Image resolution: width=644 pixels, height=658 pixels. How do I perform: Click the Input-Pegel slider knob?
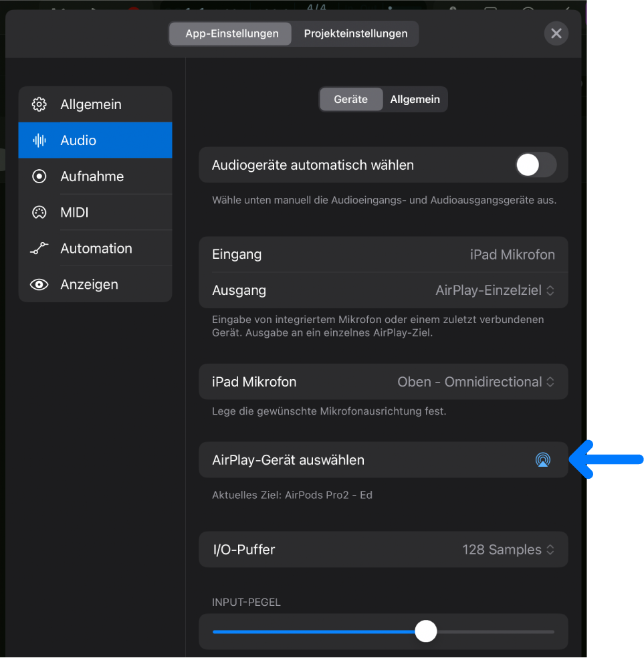tap(425, 631)
